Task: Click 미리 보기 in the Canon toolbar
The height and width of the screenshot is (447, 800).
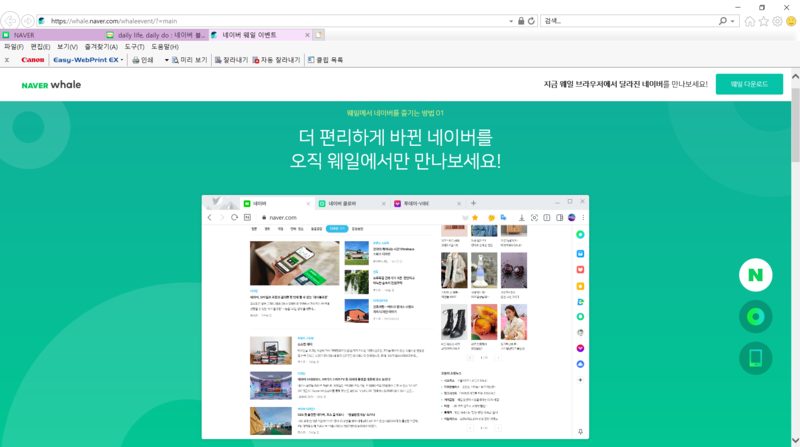Action: click(189, 60)
